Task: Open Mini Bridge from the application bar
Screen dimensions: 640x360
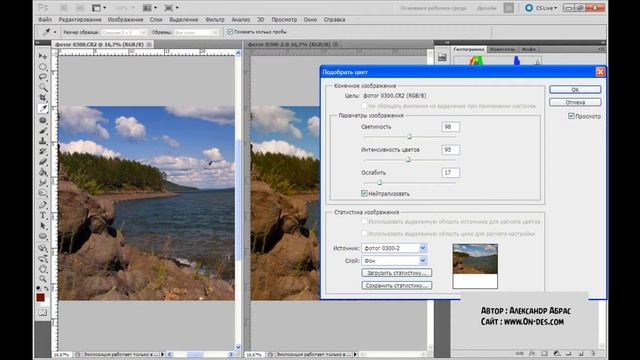Action: coord(80,8)
